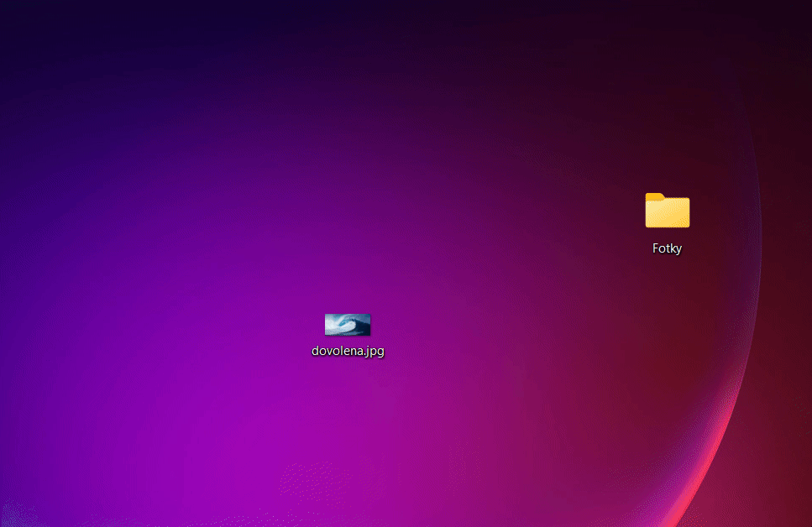Select the only folder on the desktop
The height and width of the screenshot is (527, 812).
point(667,211)
